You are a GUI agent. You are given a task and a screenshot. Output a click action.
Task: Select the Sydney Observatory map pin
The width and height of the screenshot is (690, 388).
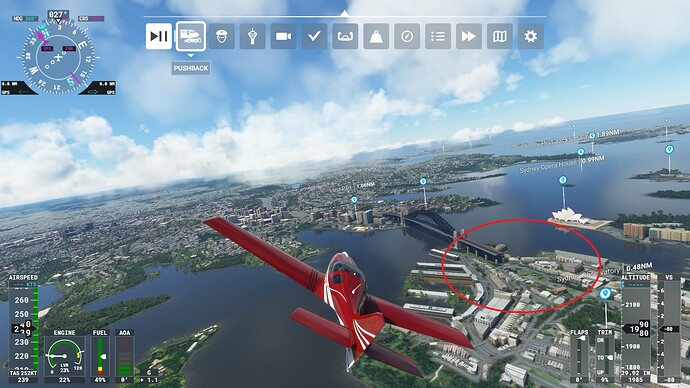[606, 293]
